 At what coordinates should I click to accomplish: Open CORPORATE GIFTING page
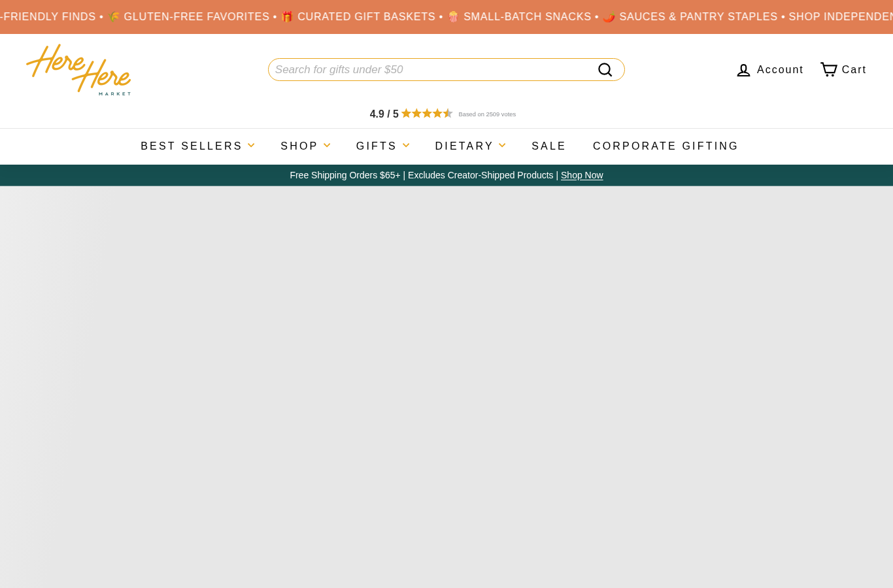tap(666, 146)
